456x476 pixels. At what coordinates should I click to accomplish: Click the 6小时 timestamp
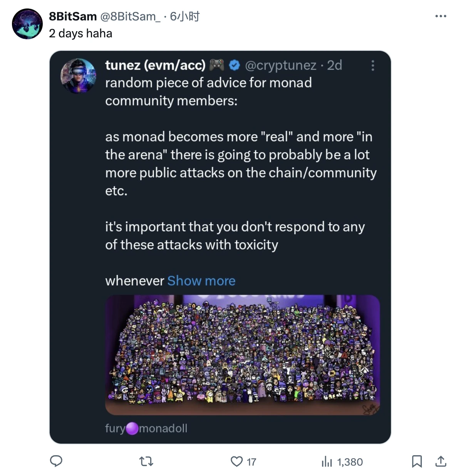[x=185, y=16]
